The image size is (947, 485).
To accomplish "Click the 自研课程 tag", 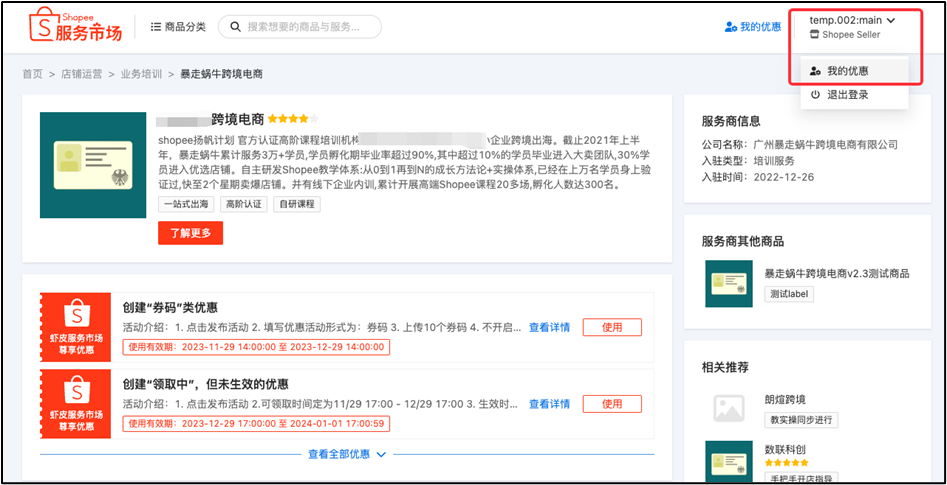I will coord(297,204).
